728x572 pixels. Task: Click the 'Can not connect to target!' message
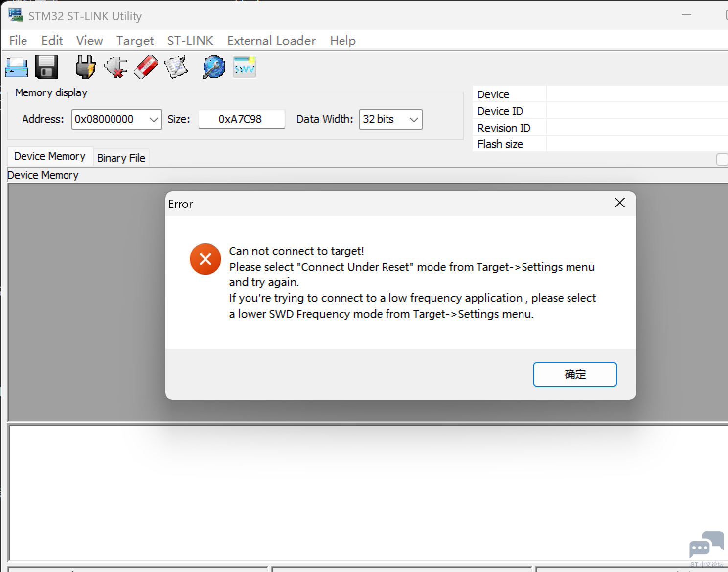click(296, 251)
